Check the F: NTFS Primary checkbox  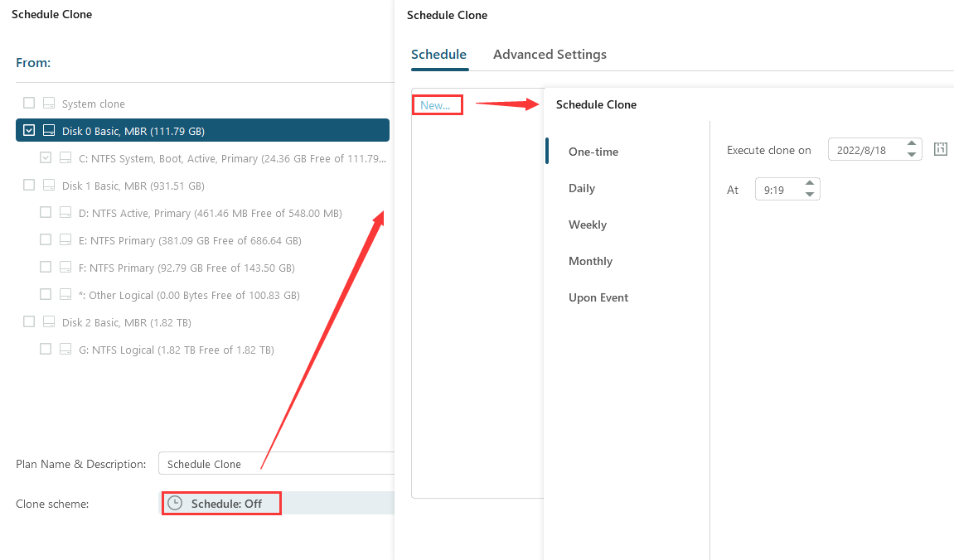pyautogui.click(x=46, y=266)
